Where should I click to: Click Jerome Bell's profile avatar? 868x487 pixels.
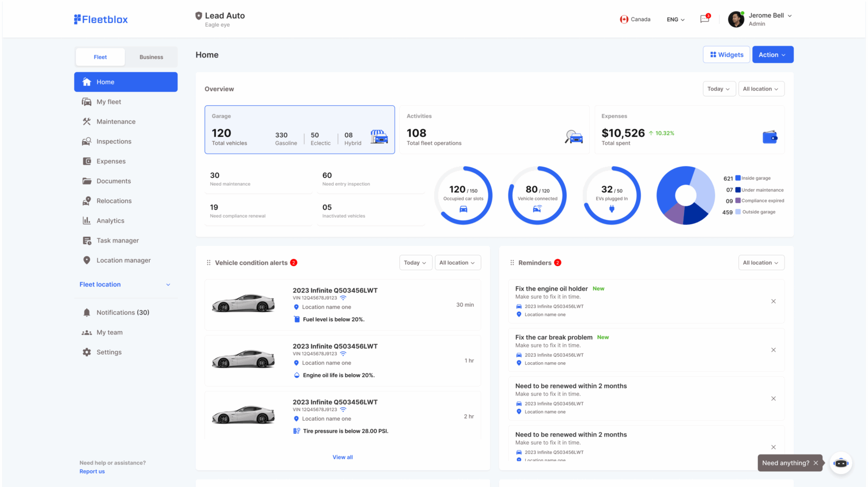(x=736, y=19)
